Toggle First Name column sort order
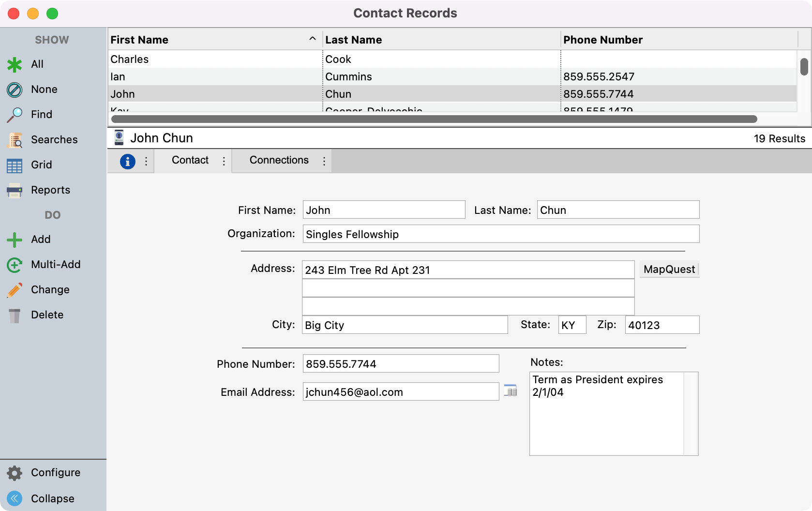Viewport: 812px width, 511px height. 312,39
